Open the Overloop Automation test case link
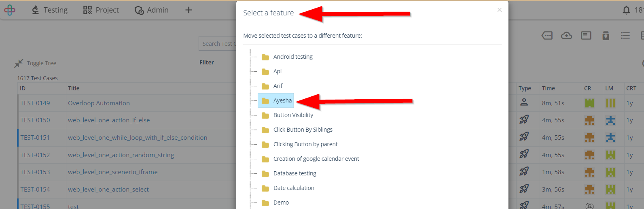The image size is (644, 209). coord(99,103)
